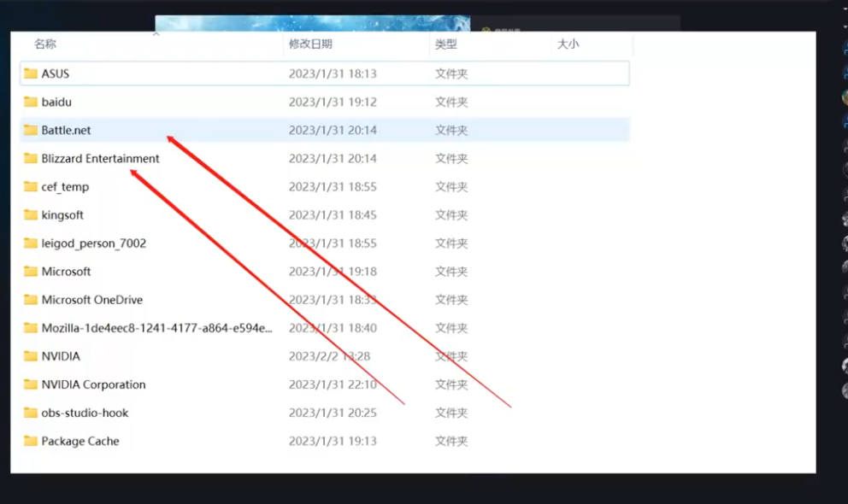Select the kingsoft folder icon

coord(31,214)
